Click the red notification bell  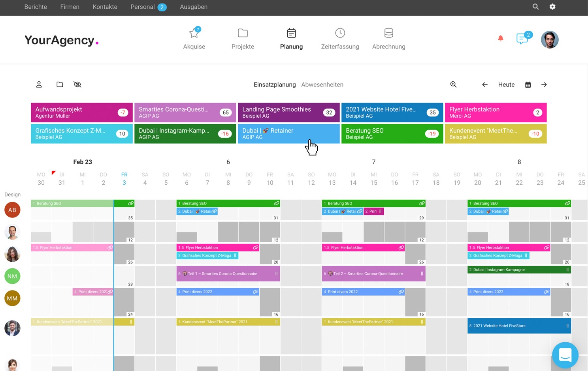(500, 38)
